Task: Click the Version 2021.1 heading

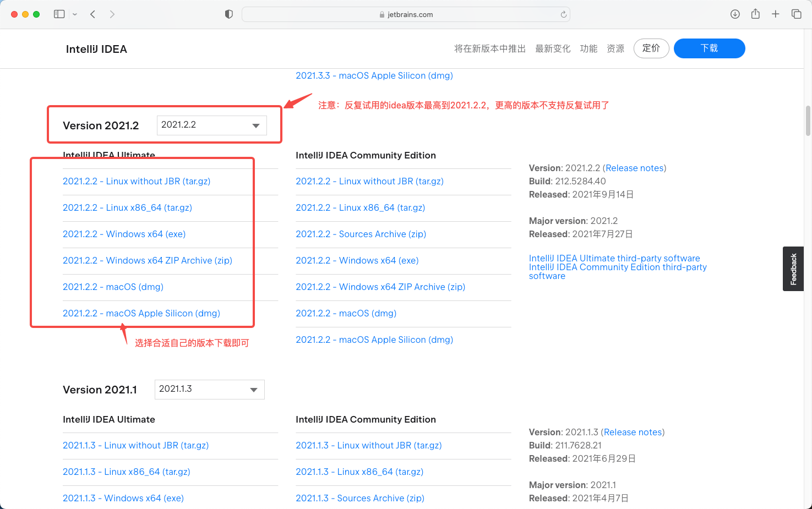Action: 100,390
